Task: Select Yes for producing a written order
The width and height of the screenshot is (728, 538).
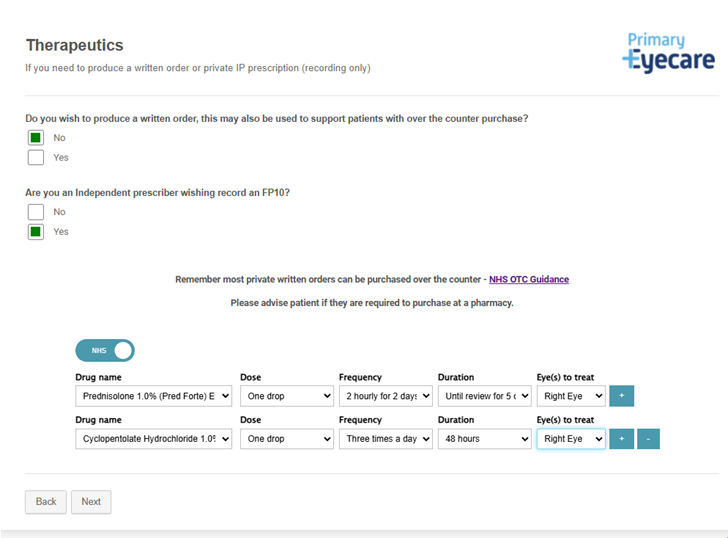Action: pyautogui.click(x=36, y=157)
